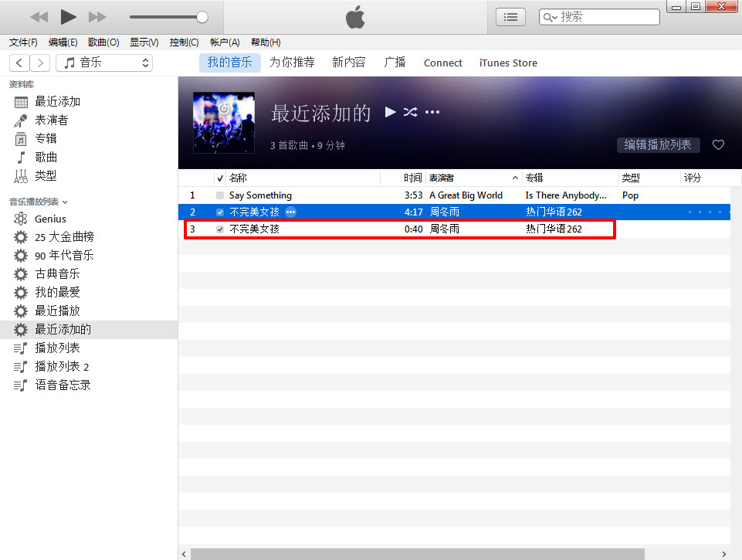Click the rewind previous track button

39,18
